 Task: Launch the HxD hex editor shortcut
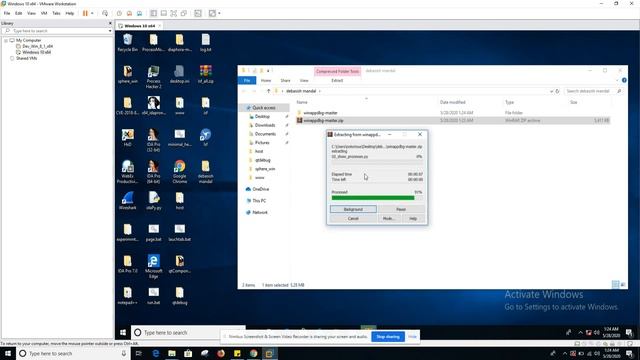point(127,138)
